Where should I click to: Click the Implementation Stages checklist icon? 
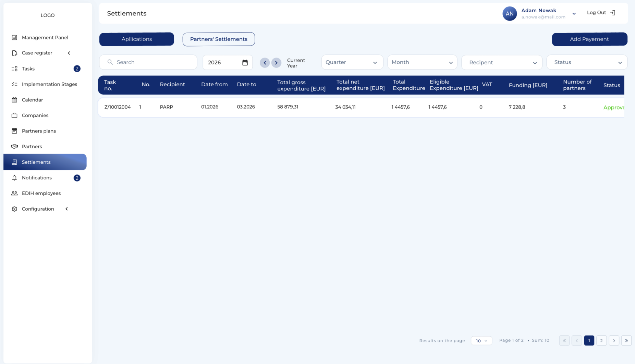(x=14, y=84)
